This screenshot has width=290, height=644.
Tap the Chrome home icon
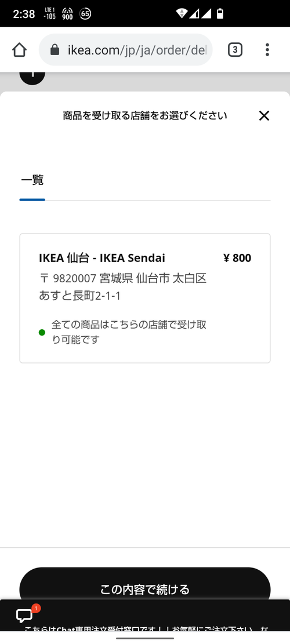point(19,50)
